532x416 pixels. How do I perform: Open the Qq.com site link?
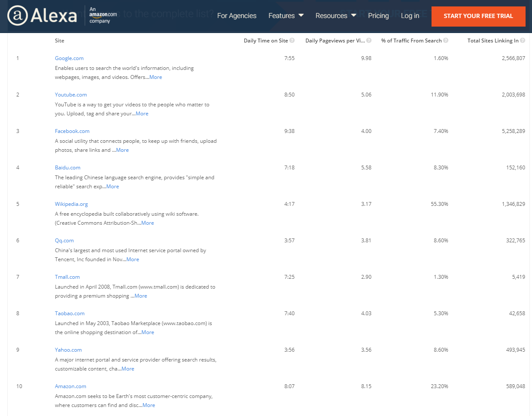64,241
